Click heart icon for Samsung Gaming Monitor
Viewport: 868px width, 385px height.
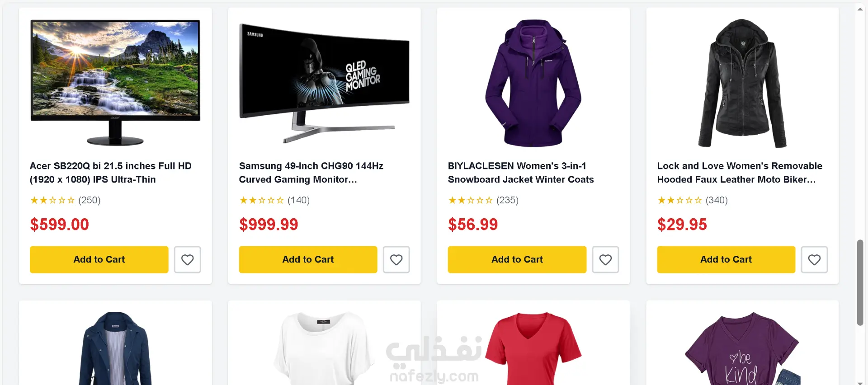[x=396, y=259]
